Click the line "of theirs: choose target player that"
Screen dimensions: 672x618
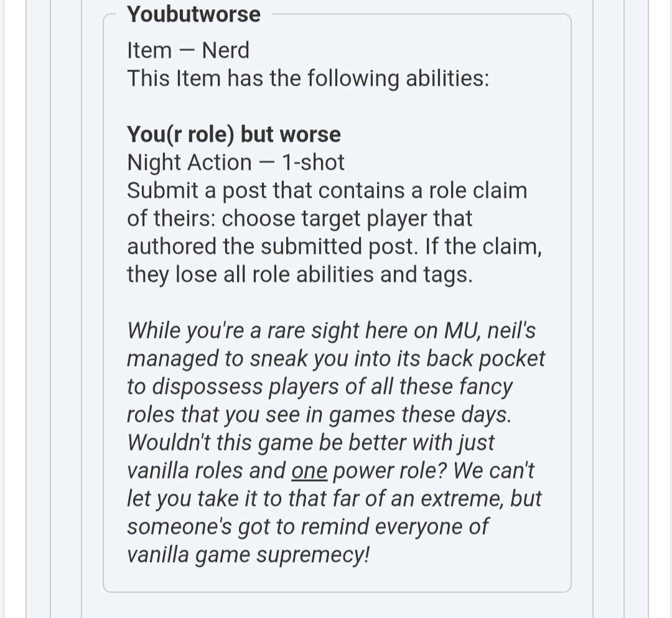[x=299, y=218]
